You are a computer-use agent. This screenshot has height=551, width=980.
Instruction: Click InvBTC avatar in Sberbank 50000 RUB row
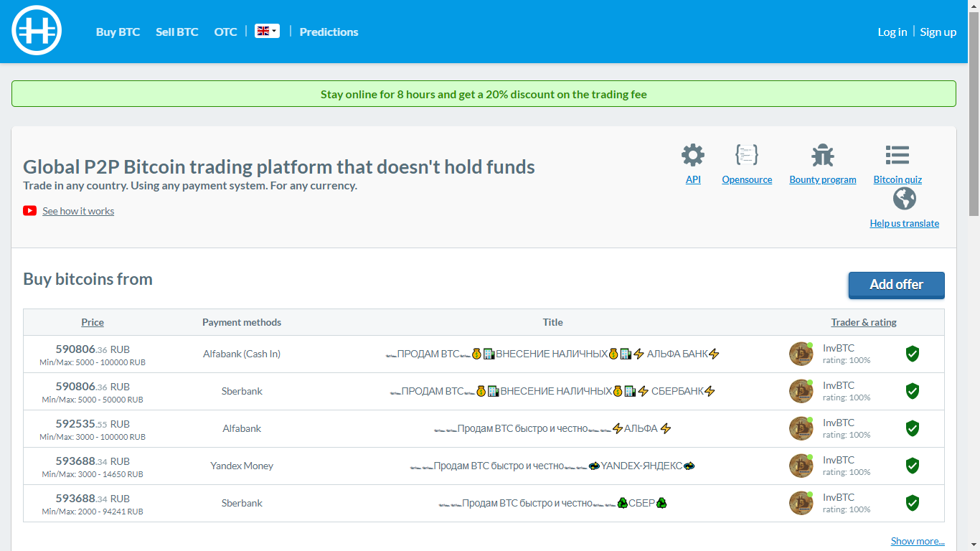[x=801, y=391]
